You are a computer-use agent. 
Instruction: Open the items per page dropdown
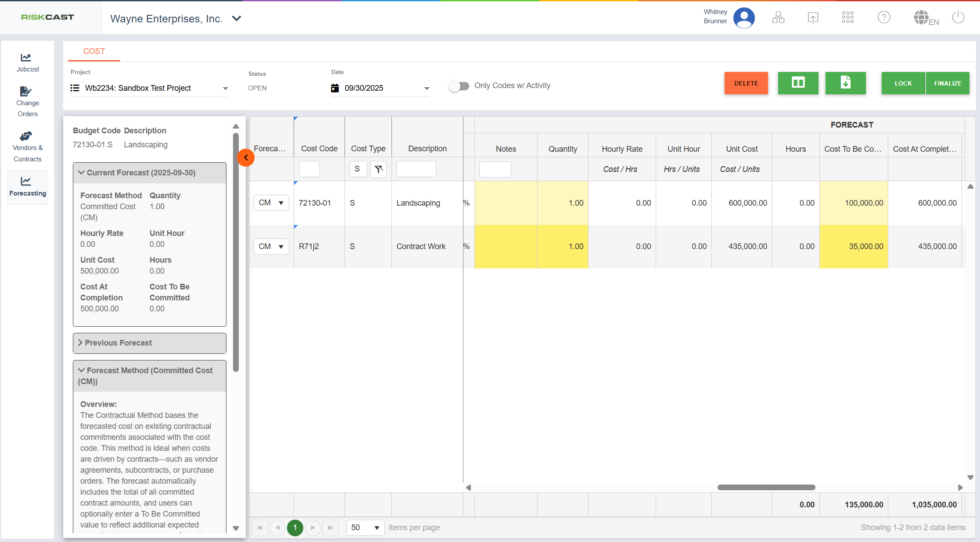[365, 528]
